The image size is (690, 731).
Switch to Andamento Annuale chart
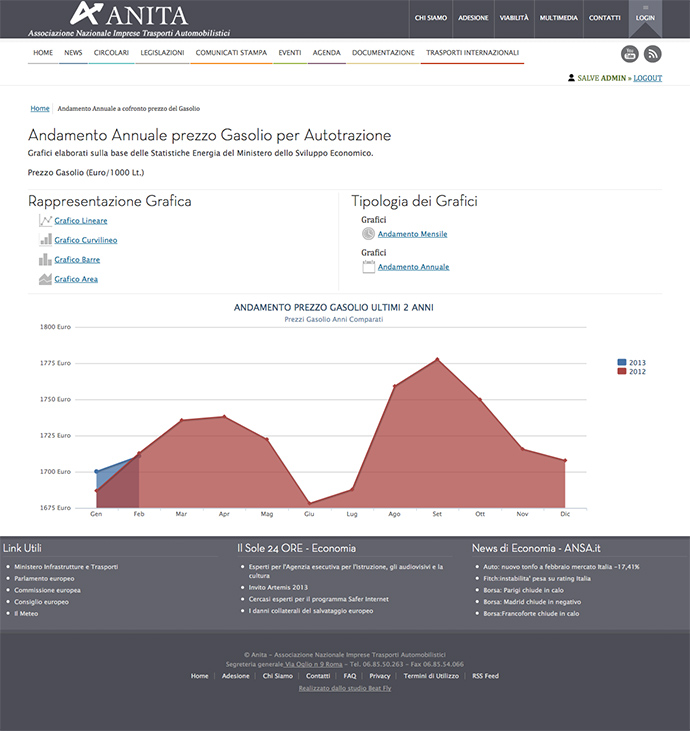click(x=414, y=267)
